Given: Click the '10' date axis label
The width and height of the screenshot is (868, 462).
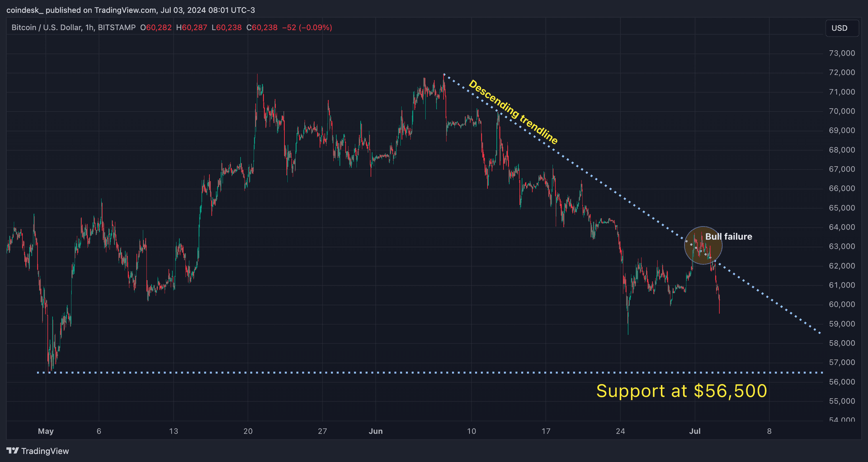Looking at the screenshot, I should 472,431.
